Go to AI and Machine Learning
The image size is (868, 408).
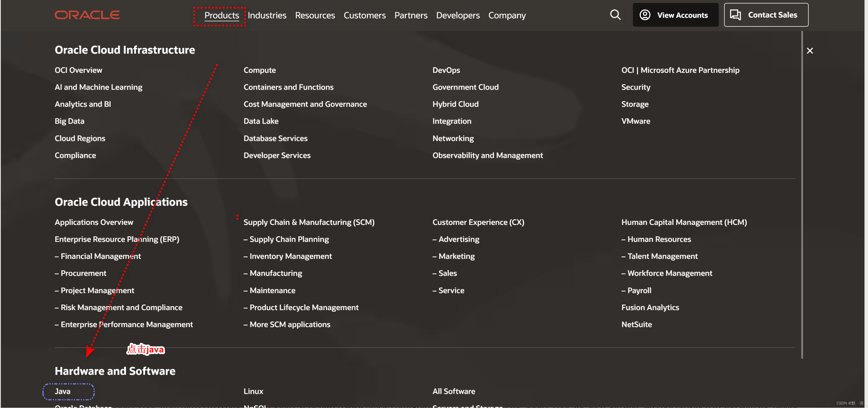click(99, 87)
